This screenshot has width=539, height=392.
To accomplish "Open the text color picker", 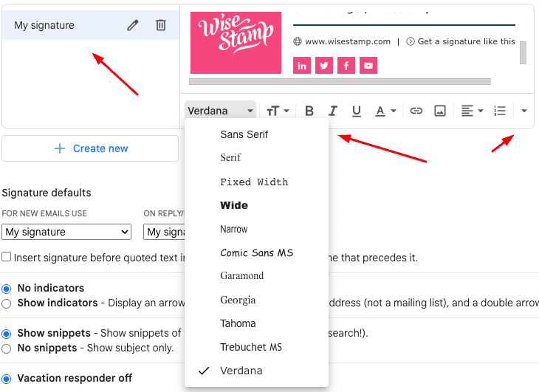I will (x=385, y=111).
